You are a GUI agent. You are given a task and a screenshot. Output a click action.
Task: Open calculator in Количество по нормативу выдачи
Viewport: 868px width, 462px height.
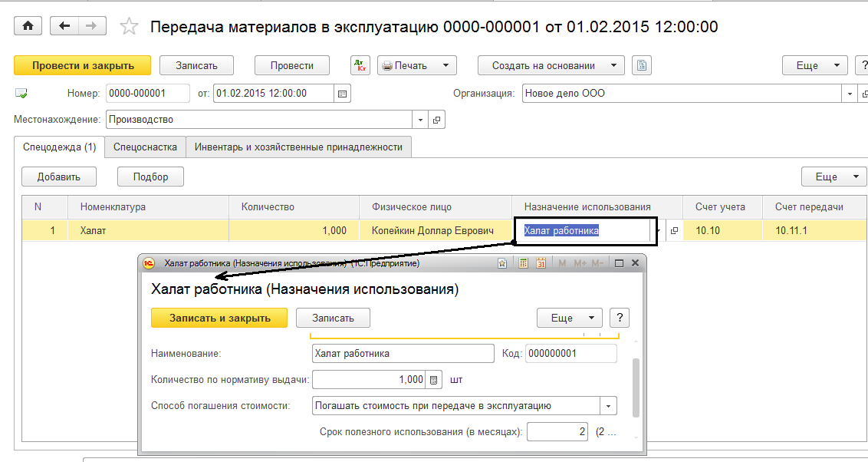coord(434,380)
